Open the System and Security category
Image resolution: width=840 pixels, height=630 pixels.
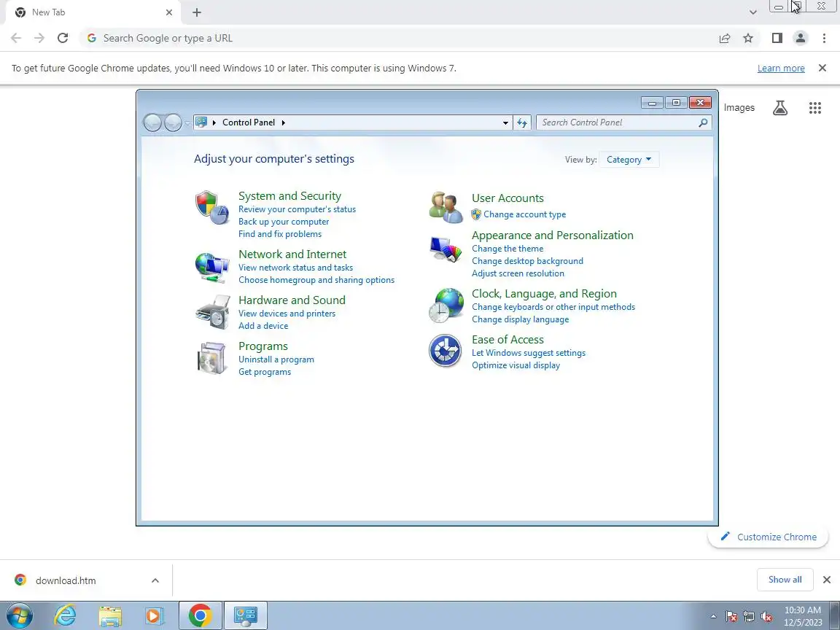pos(289,196)
